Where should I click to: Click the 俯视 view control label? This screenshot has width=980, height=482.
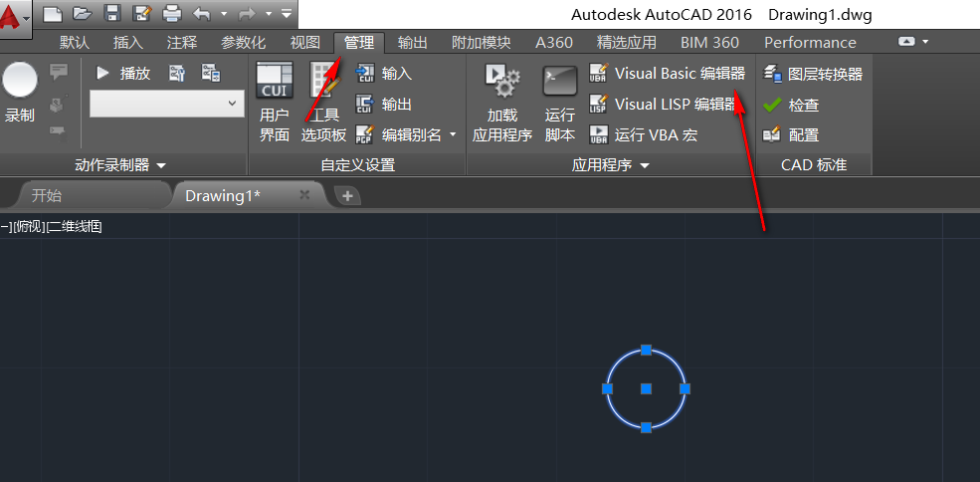pyautogui.click(x=28, y=227)
